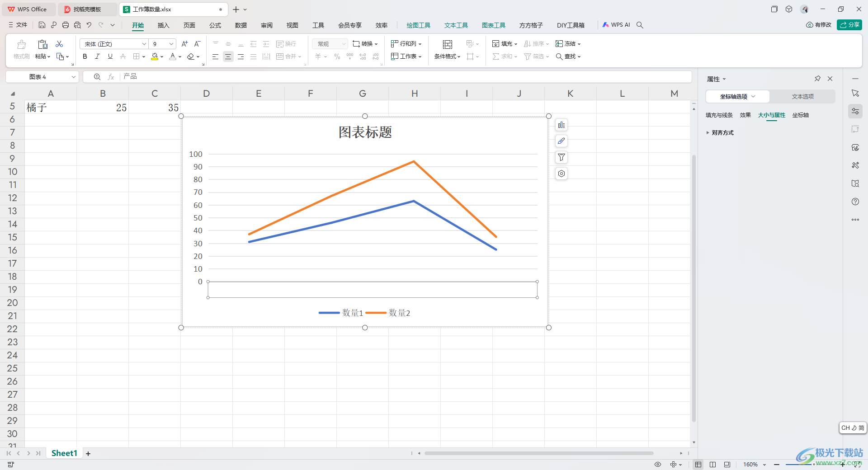This screenshot has width=868, height=470.
Task: Toggle center horizontal alignment
Action: pyautogui.click(x=228, y=56)
